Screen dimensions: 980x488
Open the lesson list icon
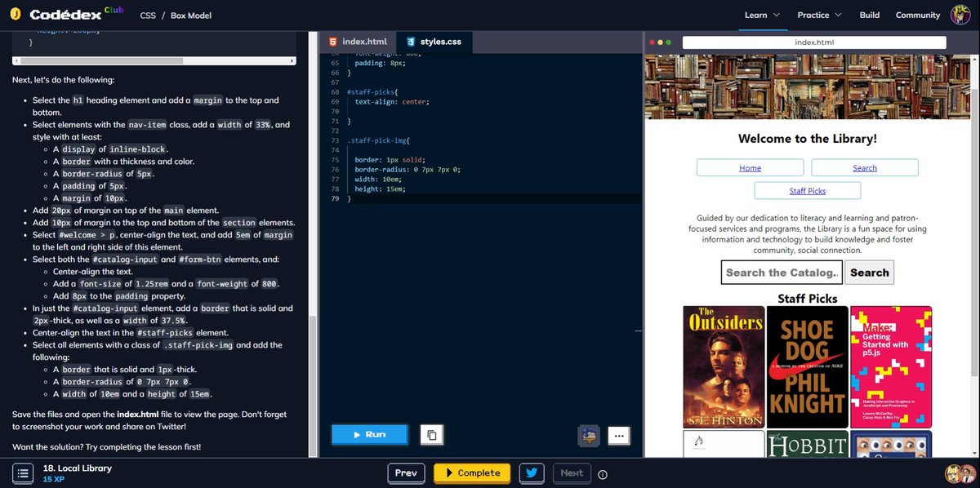[x=23, y=472]
